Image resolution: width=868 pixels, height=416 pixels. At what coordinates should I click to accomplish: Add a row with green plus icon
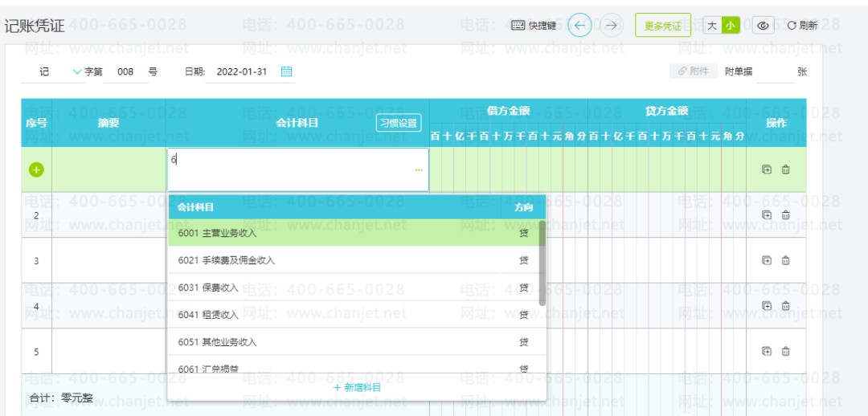(x=36, y=169)
